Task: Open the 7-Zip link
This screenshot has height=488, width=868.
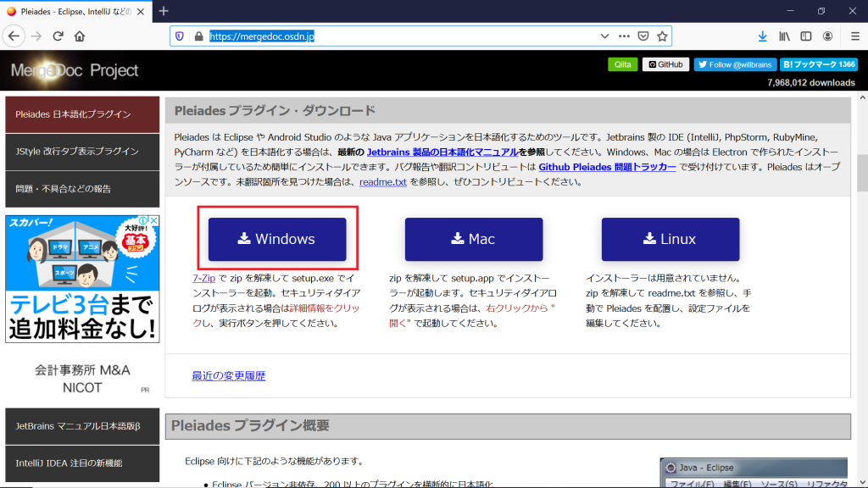Action: pyautogui.click(x=203, y=278)
